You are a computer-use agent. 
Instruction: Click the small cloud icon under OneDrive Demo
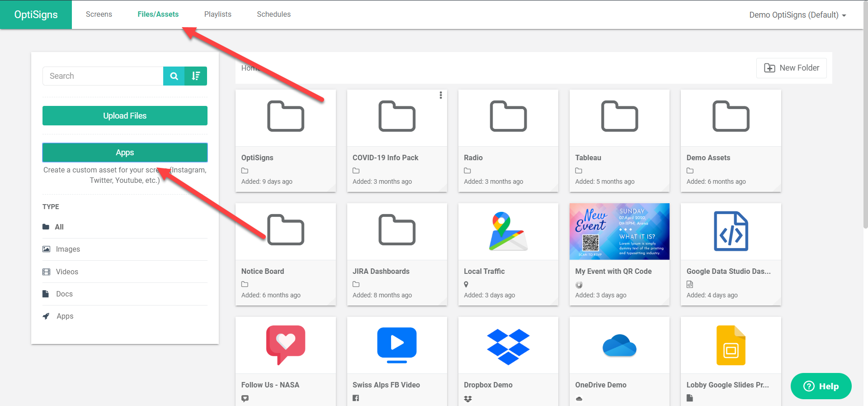(579, 399)
